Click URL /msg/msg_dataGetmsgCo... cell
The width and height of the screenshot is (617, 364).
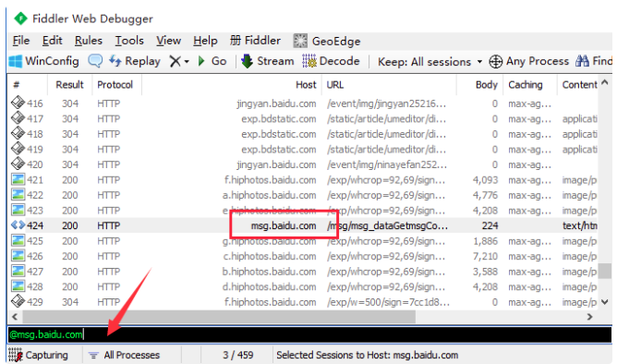387,225
